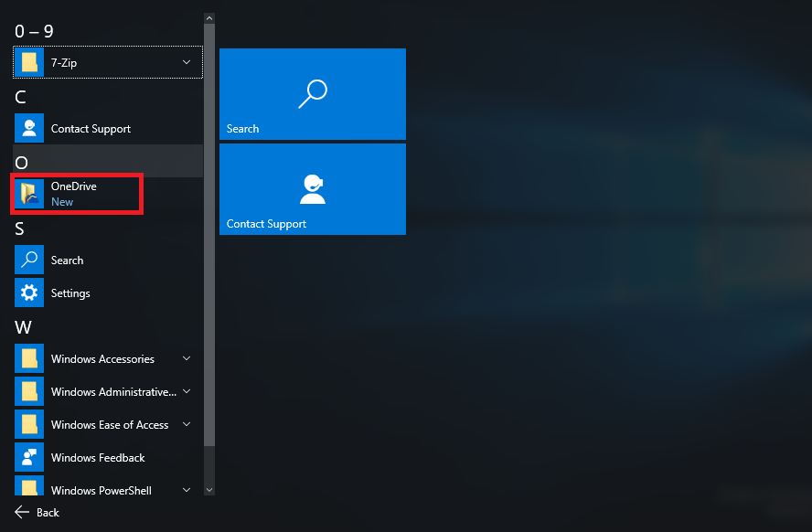This screenshot has width=812, height=532.
Task: Open the OneDrive app icon
Action: coord(29,194)
